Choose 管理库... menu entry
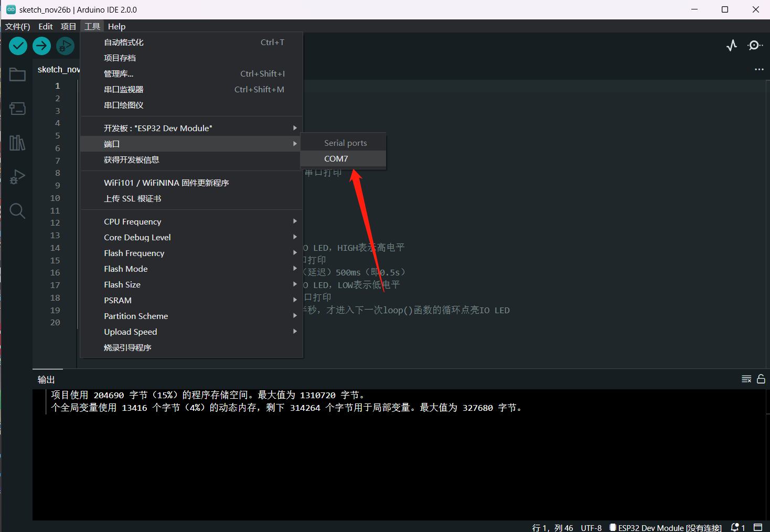This screenshot has width=770, height=532. [x=191, y=74]
